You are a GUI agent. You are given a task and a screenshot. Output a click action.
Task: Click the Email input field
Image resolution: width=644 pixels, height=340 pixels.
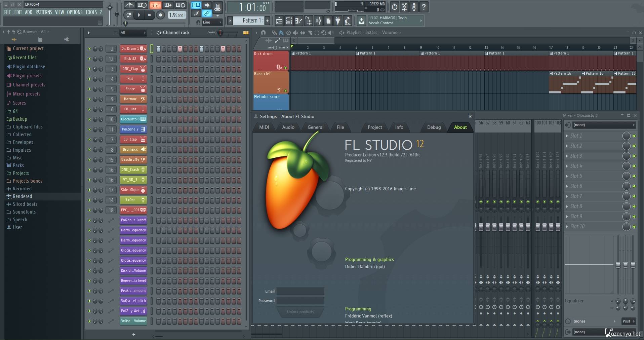tap(300, 291)
